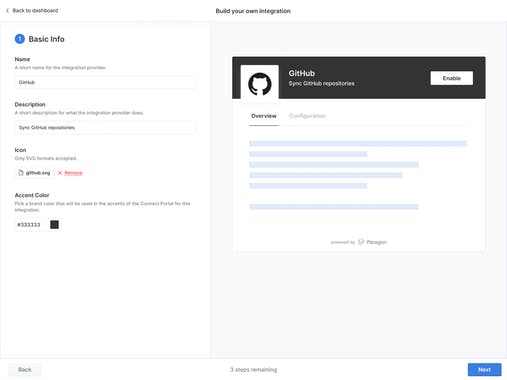Click Enable button in the preview
507x380 pixels.
click(451, 78)
